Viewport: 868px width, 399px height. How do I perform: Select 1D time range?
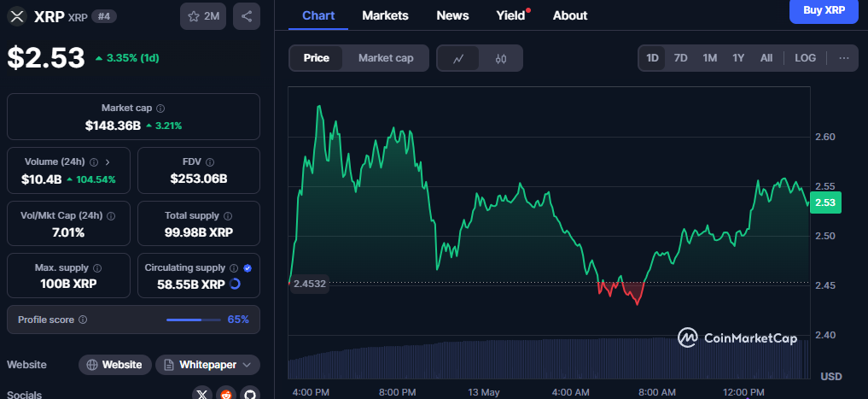point(653,58)
